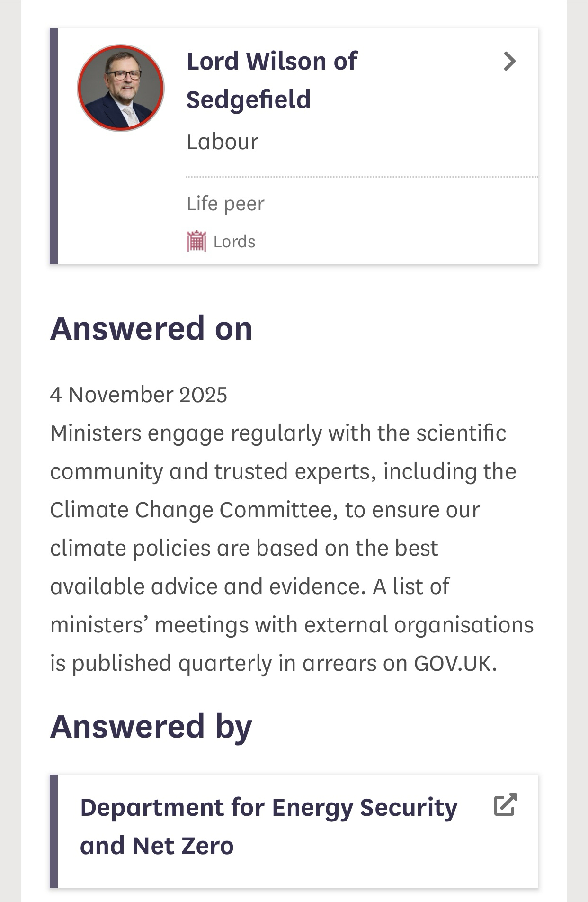
Task: Click the Lords house label
Action: 234,242
